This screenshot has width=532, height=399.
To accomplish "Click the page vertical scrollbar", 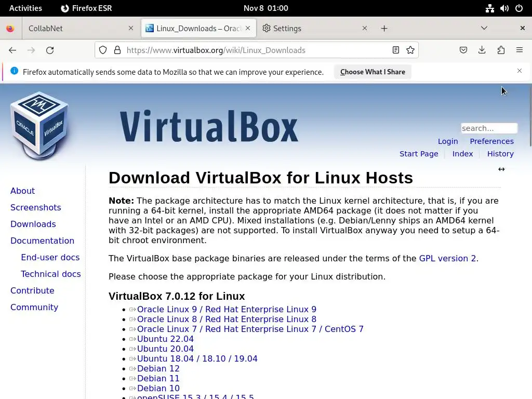I will (x=530, y=115).
